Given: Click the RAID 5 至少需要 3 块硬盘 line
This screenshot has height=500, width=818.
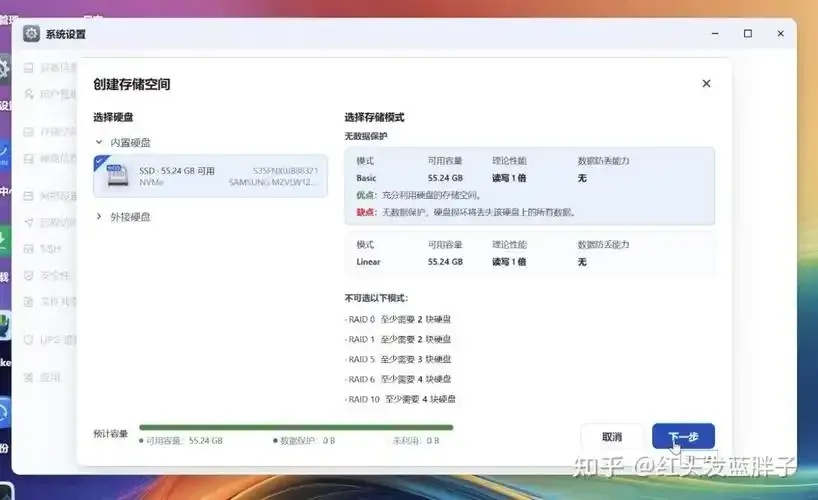Looking at the screenshot, I should coord(398,359).
